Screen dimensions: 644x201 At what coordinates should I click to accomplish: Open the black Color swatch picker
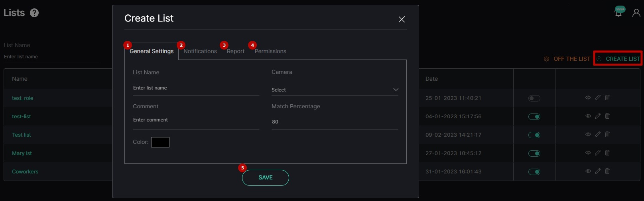pyautogui.click(x=160, y=142)
